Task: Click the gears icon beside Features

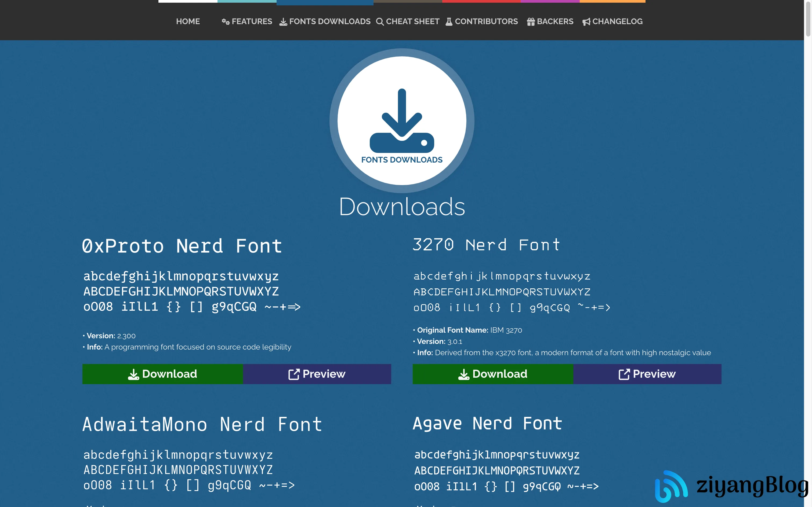Action: [226, 22]
